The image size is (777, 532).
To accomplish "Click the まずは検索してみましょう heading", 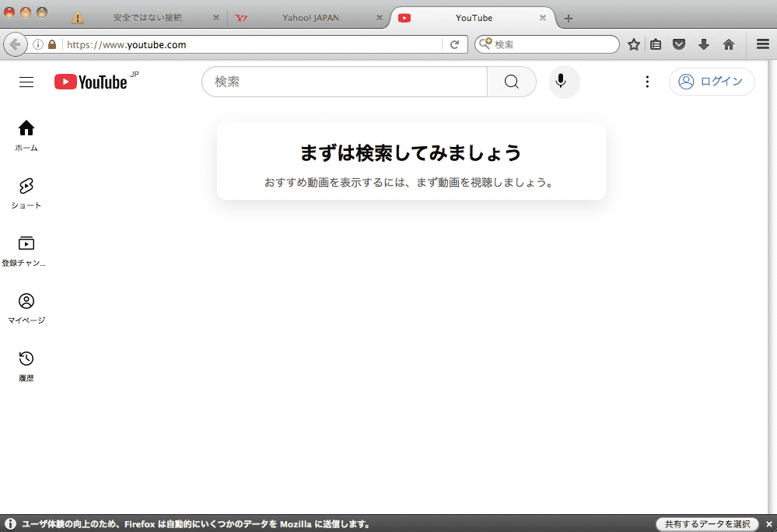I will pos(411,152).
